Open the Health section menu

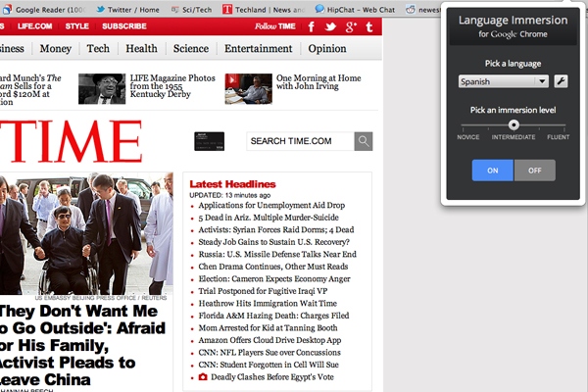click(x=141, y=48)
